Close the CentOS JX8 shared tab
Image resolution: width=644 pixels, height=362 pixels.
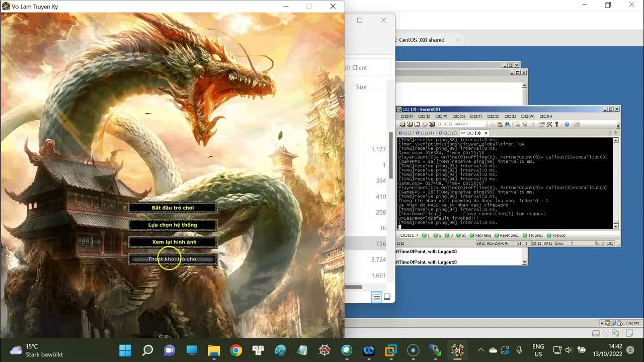tap(458, 40)
